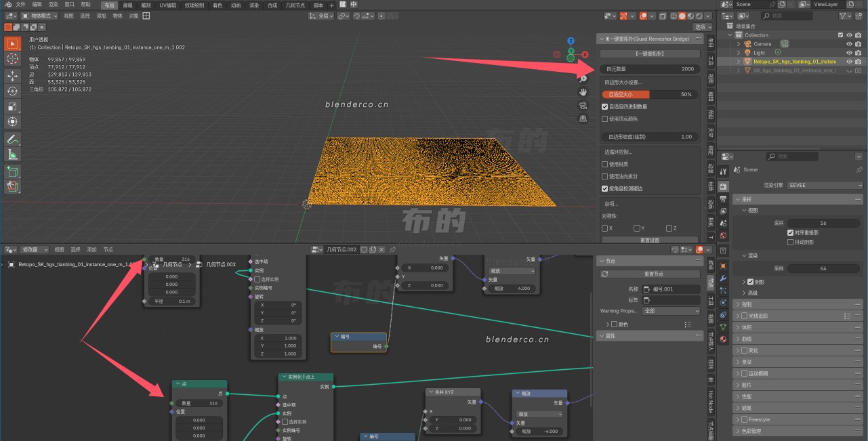Click the 四元数量 2000 field
Viewport: 868px width, 441px height.
click(x=650, y=69)
